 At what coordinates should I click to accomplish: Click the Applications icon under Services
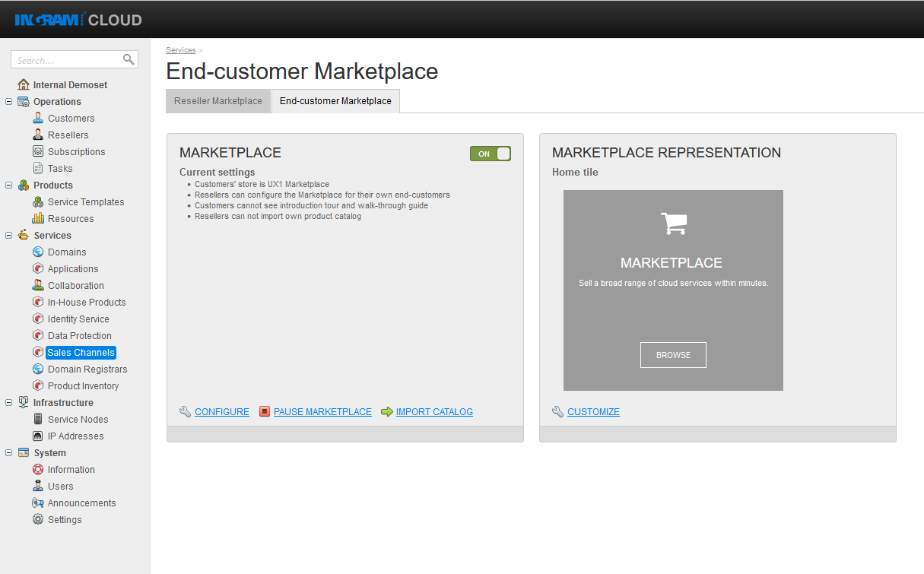pyautogui.click(x=37, y=268)
